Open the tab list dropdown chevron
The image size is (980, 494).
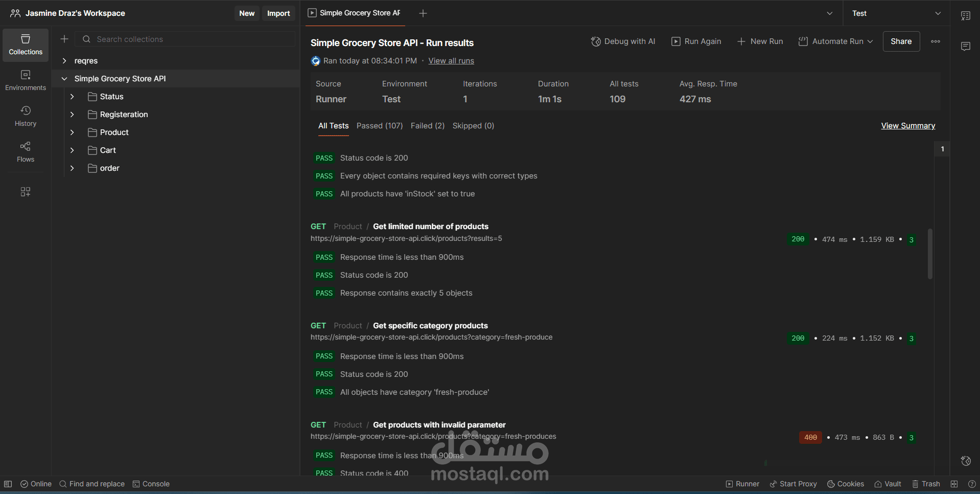pos(830,13)
